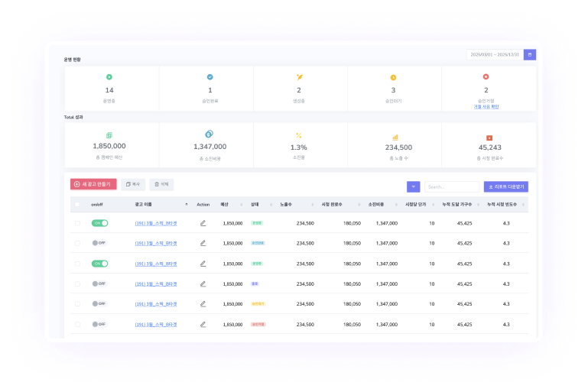Download report with 리포트 다운받기 button
This screenshot has width=588, height=392.
point(505,186)
